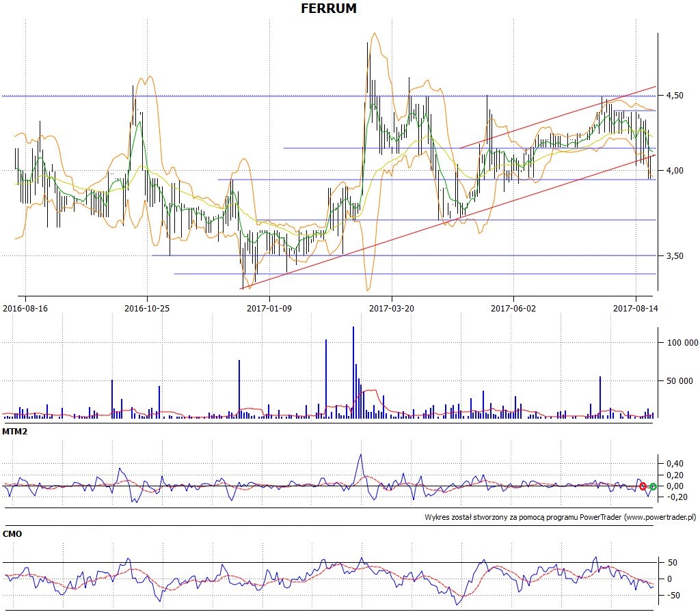Click the tallest volume bar above 100 000

(353, 372)
